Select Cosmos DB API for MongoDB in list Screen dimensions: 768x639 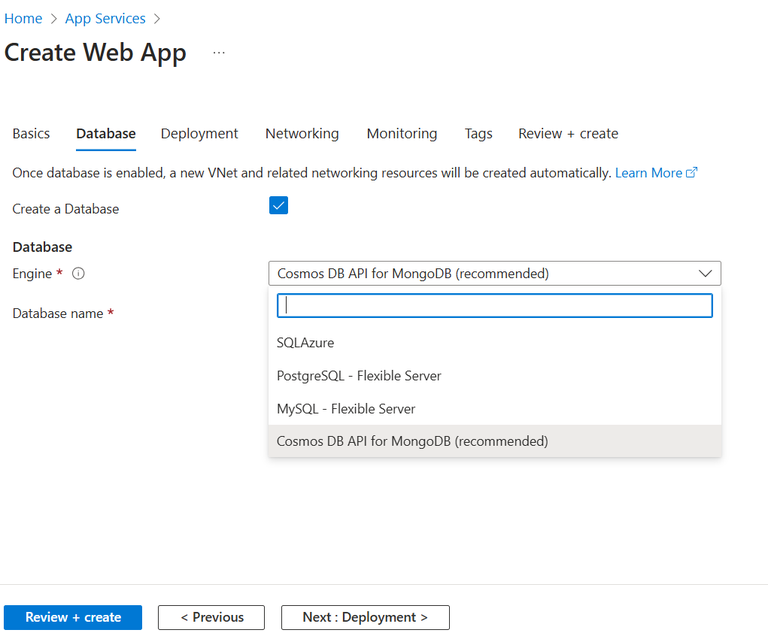495,441
